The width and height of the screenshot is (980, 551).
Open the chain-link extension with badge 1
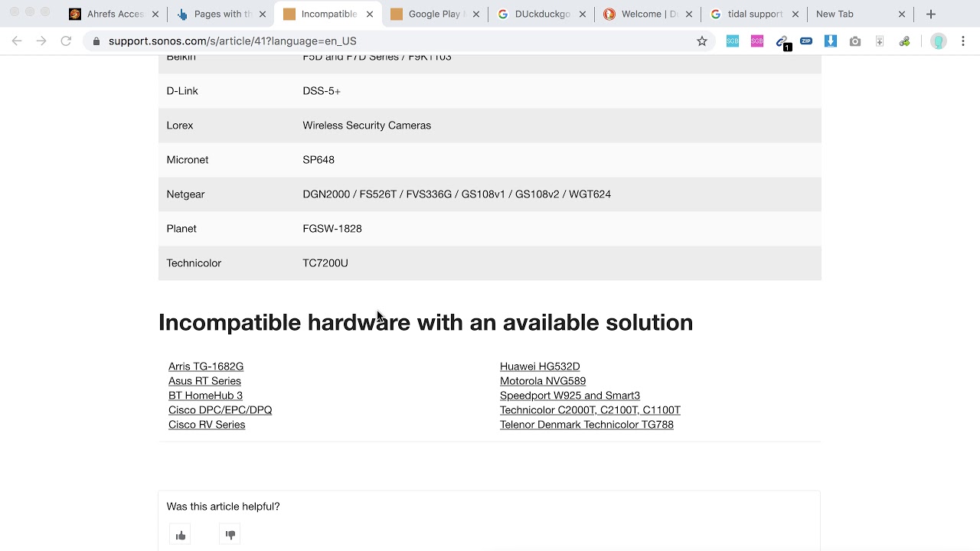[782, 42]
